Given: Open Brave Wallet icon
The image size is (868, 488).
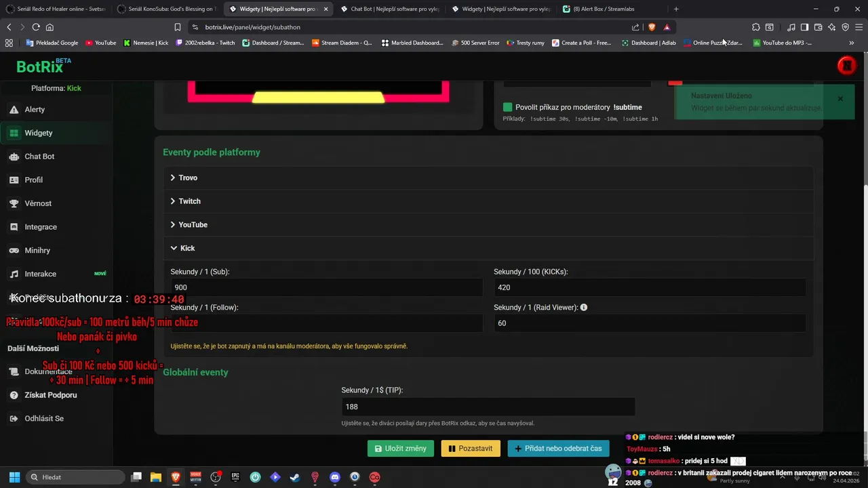Looking at the screenshot, I should [818, 27].
